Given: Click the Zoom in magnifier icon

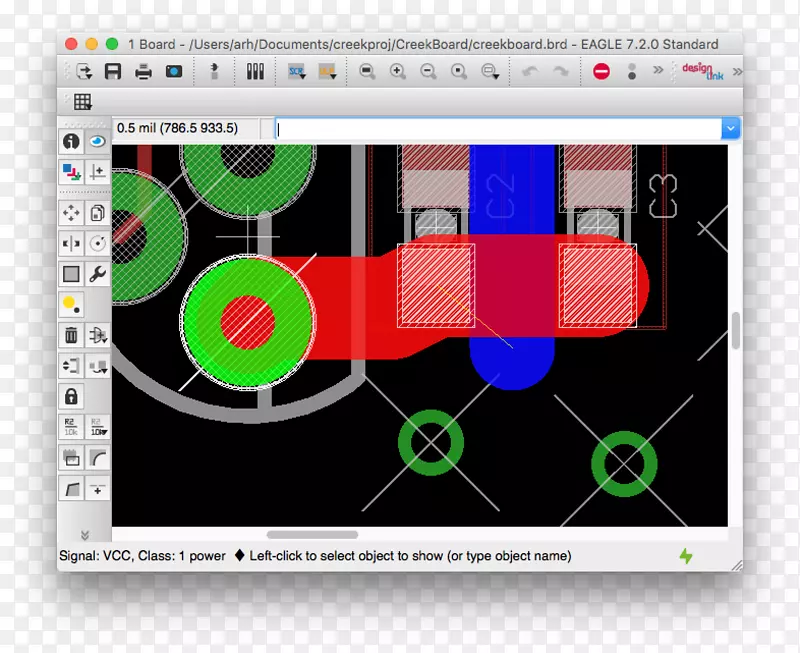Looking at the screenshot, I should pos(398,71).
